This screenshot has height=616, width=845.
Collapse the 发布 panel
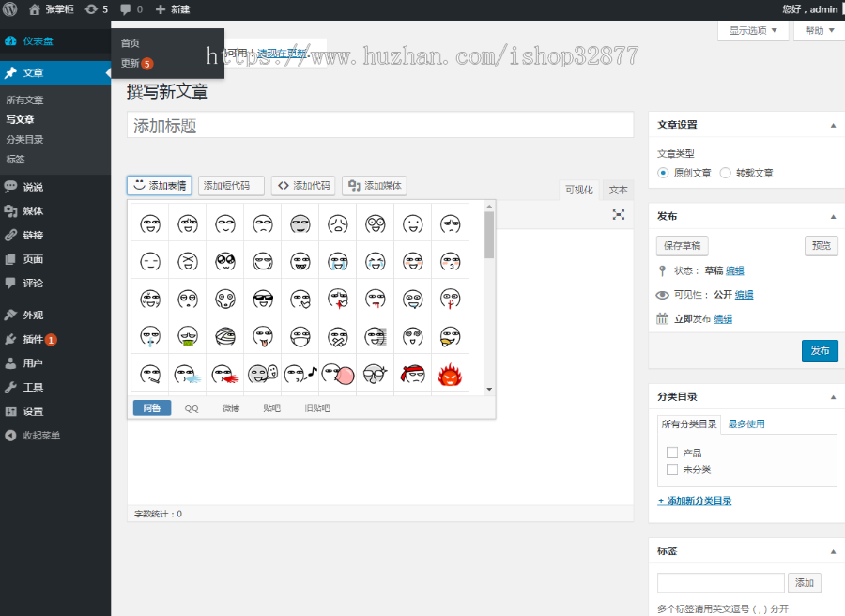tap(833, 217)
